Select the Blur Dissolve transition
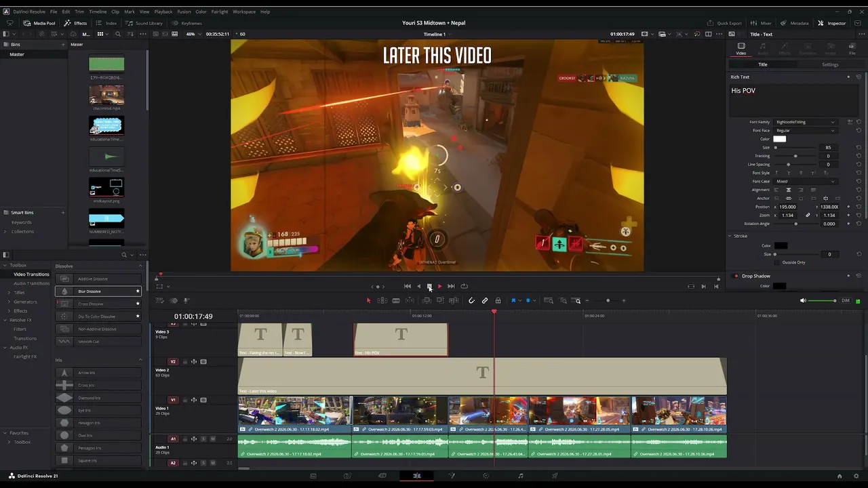The height and width of the screenshot is (488, 868). (98, 291)
